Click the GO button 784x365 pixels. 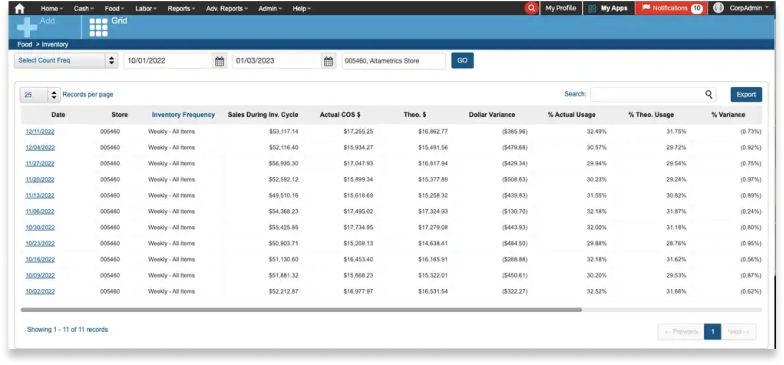(462, 60)
